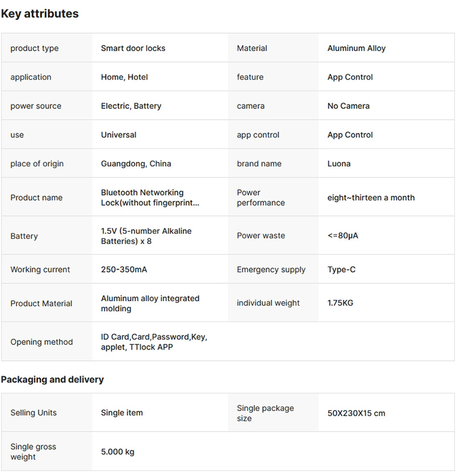The image size is (456, 476).
Task: Click the Electric, Battery power source value
Action: (131, 106)
